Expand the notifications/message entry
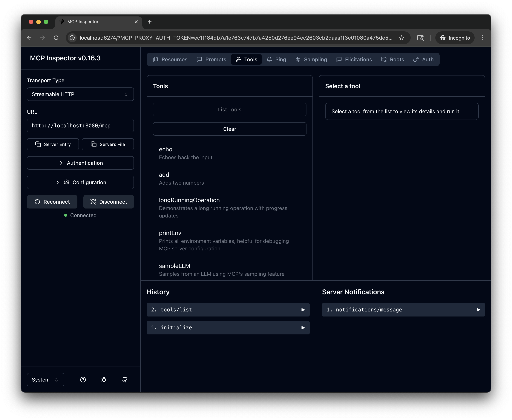Image resolution: width=512 pixels, height=420 pixels. (403, 310)
